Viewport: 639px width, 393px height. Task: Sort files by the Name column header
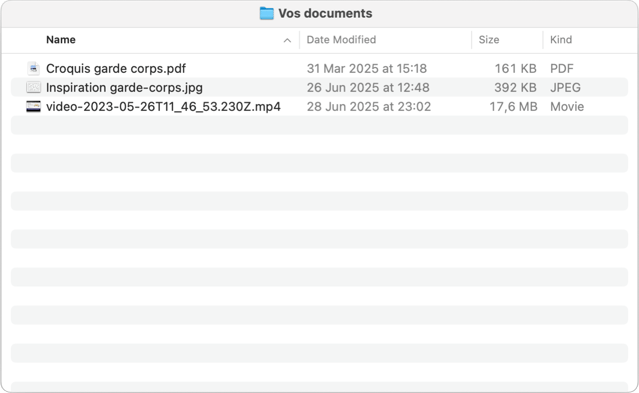pos(61,40)
